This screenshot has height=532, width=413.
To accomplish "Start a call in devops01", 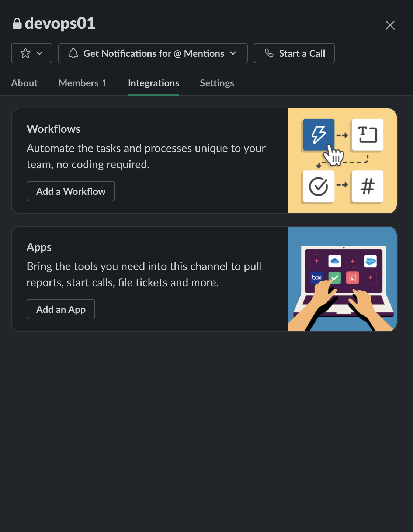I will tap(294, 53).
